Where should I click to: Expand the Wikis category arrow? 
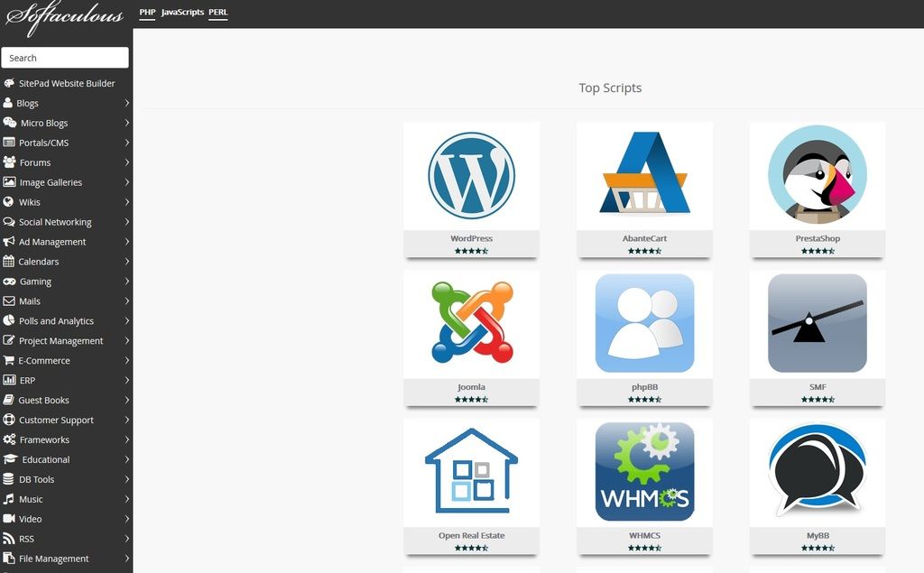click(126, 201)
